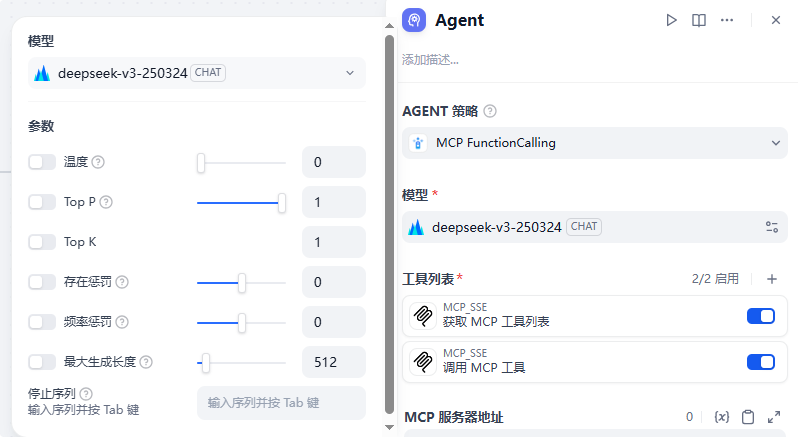Image resolution: width=798 pixels, height=437 pixels.
Task: Enable the 温度 parameter toggle
Action: 42,162
